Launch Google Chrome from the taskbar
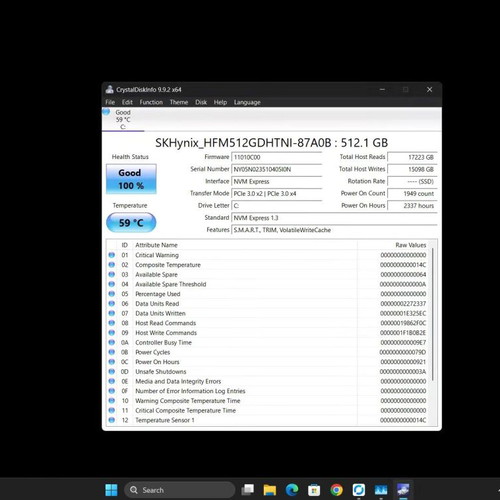This screenshot has height=500, width=500. click(336, 490)
